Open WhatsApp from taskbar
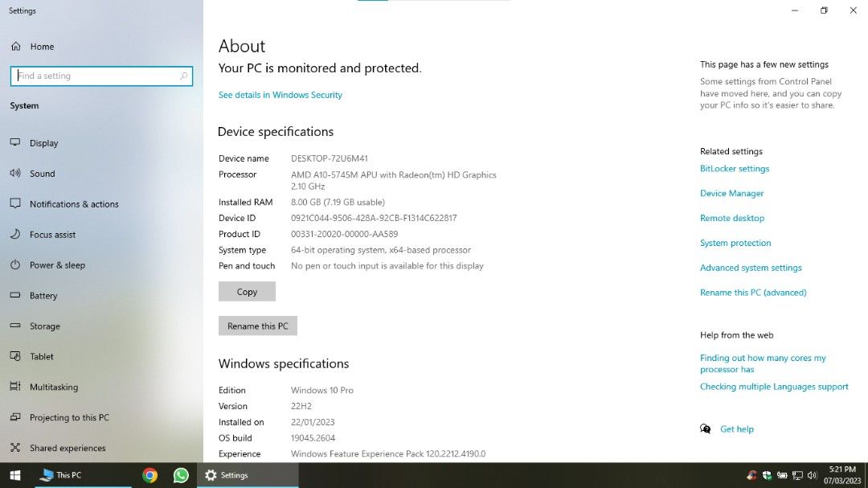Viewport: 868px width, 488px height. tap(181, 475)
